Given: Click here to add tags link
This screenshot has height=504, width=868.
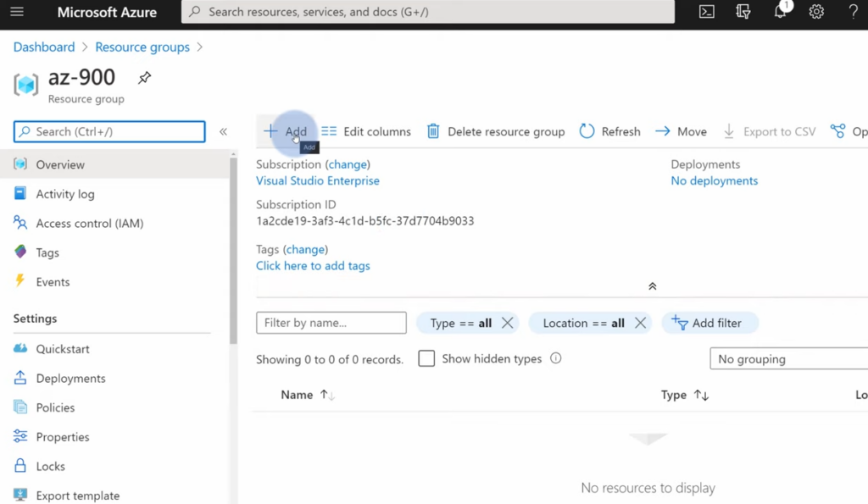Looking at the screenshot, I should click(313, 265).
